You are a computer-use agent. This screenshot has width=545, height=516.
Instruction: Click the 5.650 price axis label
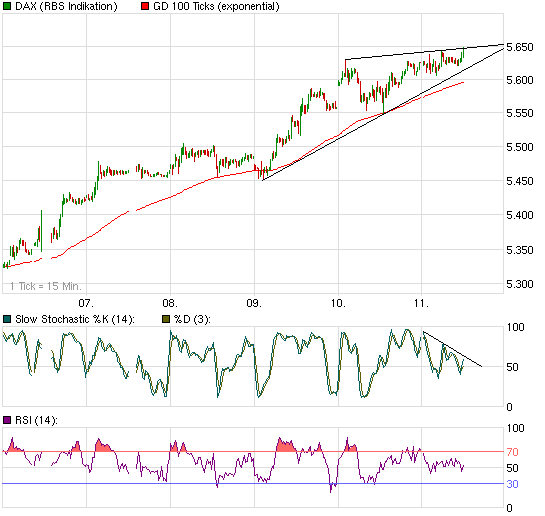(x=520, y=47)
